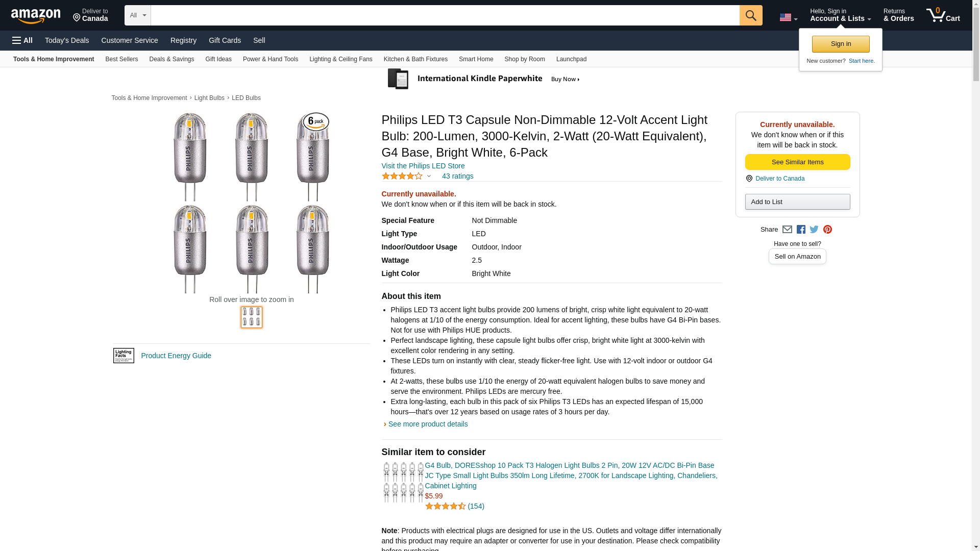This screenshot has height=551, width=980.
Task: Open Today's Deals nav item
Action: 67,40
